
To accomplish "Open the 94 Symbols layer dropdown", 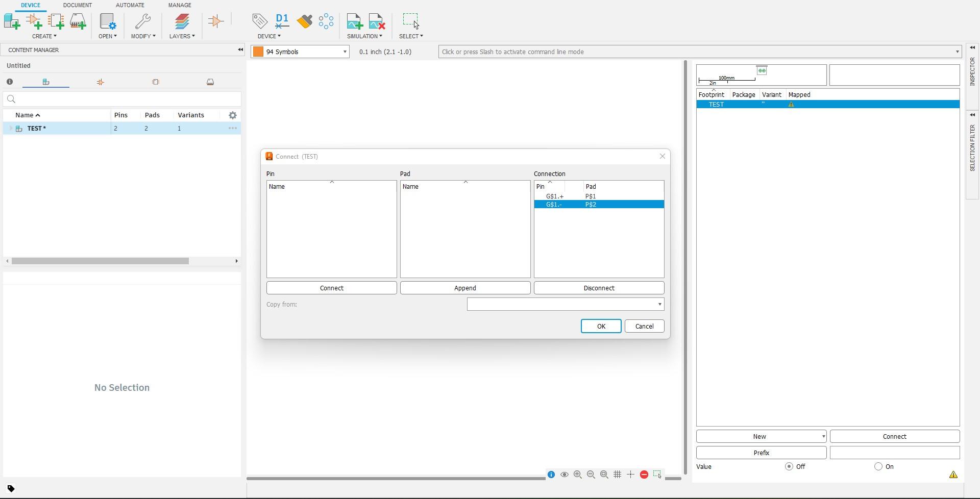I will click(x=300, y=52).
